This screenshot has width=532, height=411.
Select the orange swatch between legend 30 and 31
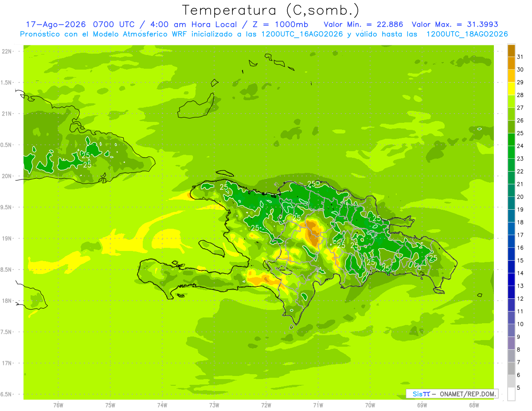click(x=511, y=63)
